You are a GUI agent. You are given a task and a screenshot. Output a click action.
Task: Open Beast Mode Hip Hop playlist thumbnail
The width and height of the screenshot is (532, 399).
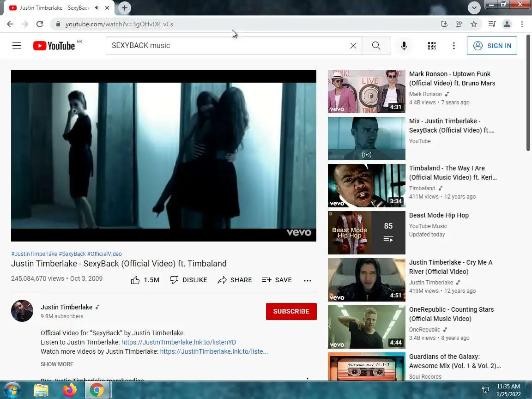click(366, 233)
